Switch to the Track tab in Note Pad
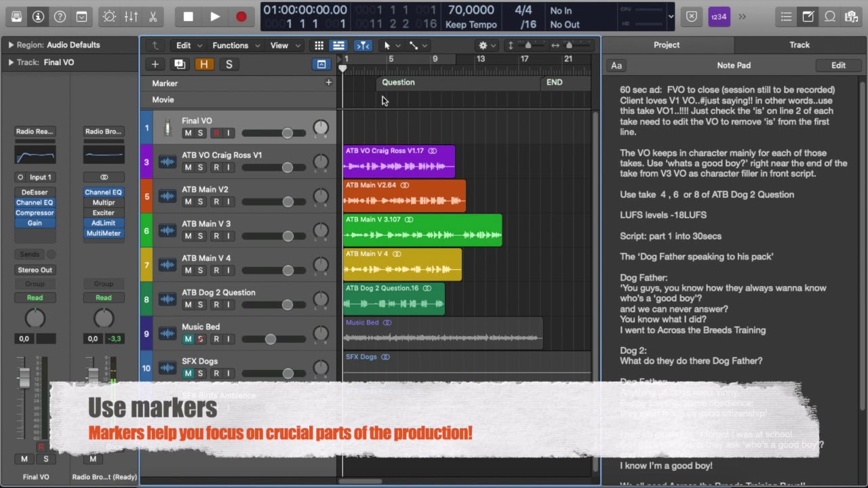 pyautogui.click(x=800, y=45)
